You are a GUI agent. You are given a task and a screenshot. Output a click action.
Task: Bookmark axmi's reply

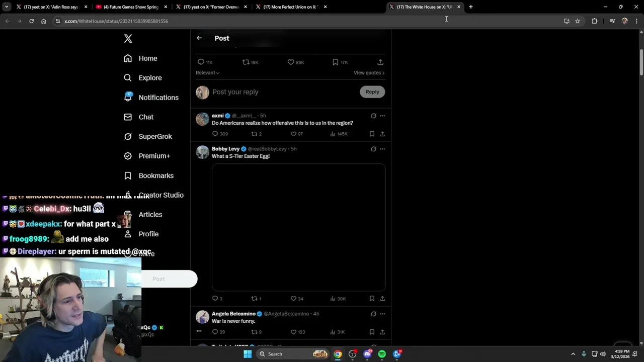click(x=372, y=134)
